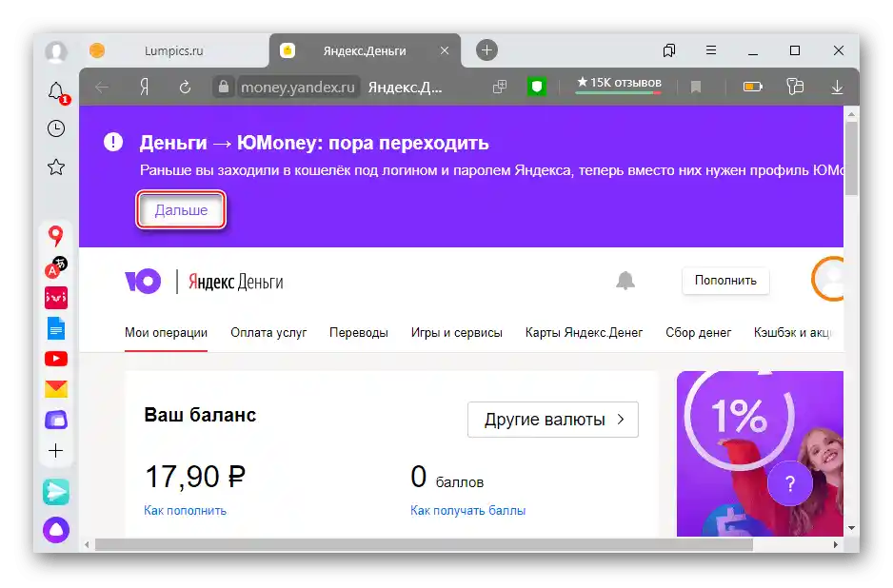Open 'Сбор денег' section

(x=698, y=332)
